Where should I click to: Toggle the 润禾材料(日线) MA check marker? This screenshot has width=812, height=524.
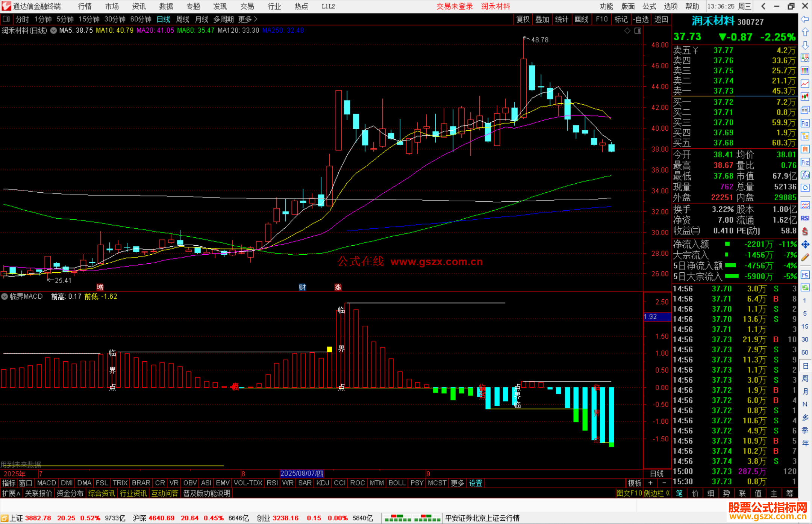point(54,30)
